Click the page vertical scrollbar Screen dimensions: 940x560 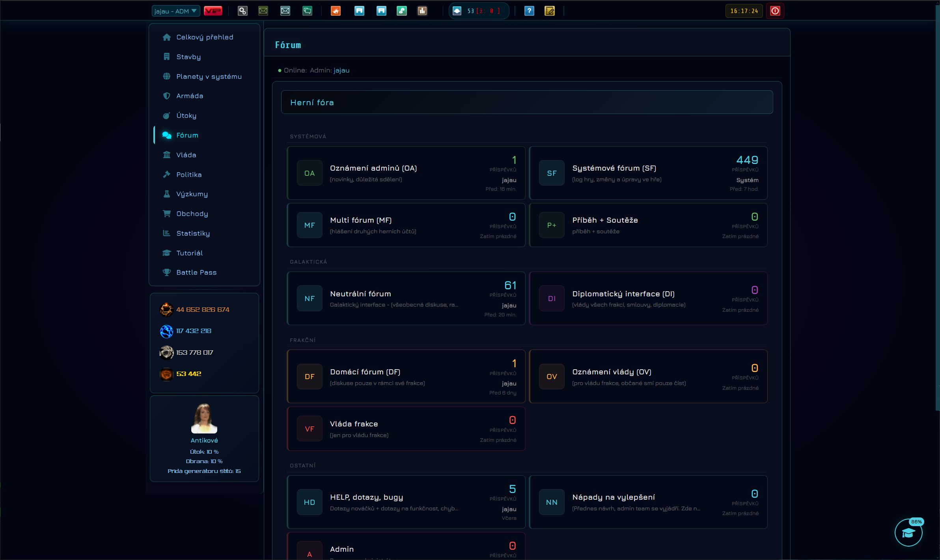[938, 207]
